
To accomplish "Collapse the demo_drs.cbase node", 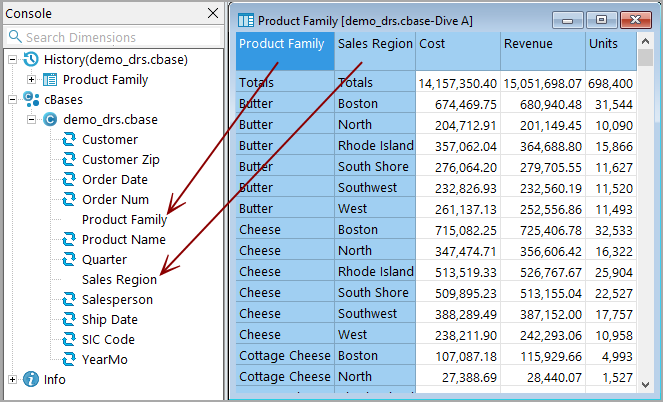I will [x=31, y=120].
